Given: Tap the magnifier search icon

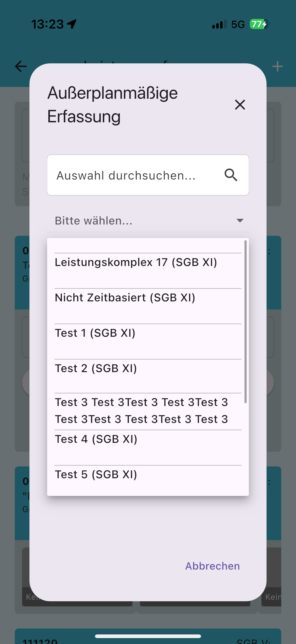Looking at the screenshot, I should coord(231,175).
